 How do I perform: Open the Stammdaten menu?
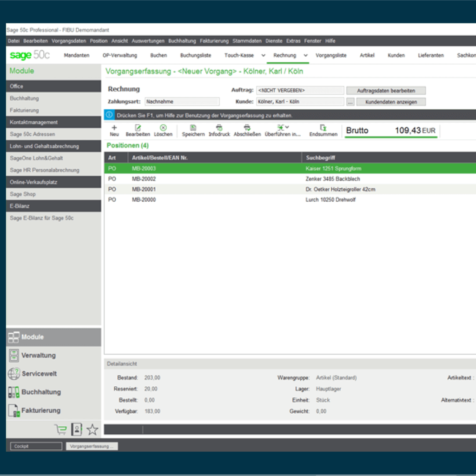247,41
